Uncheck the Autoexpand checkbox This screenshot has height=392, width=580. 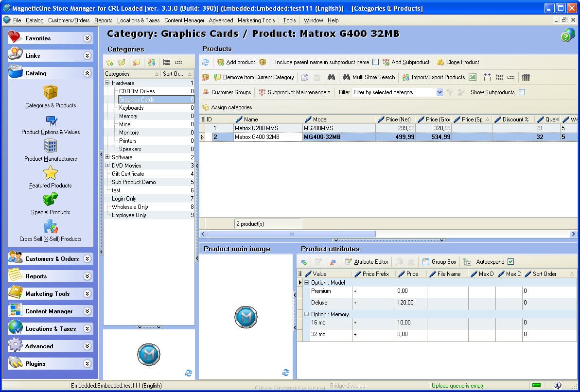511,262
